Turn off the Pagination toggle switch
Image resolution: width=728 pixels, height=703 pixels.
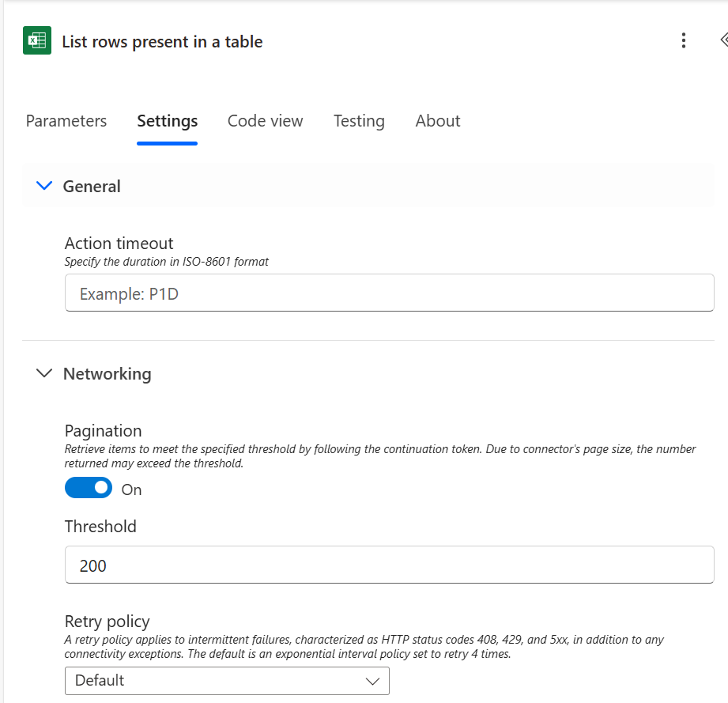(x=89, y=489)
